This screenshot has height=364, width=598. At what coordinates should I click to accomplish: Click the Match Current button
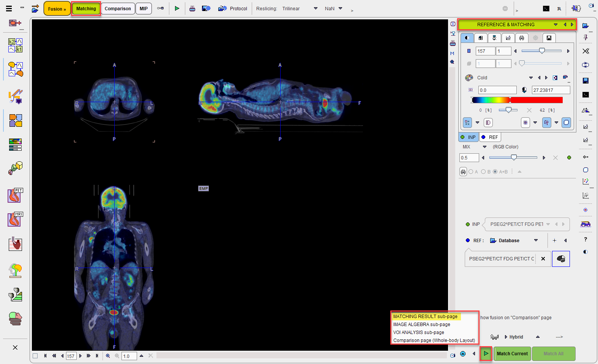point(512,354)
